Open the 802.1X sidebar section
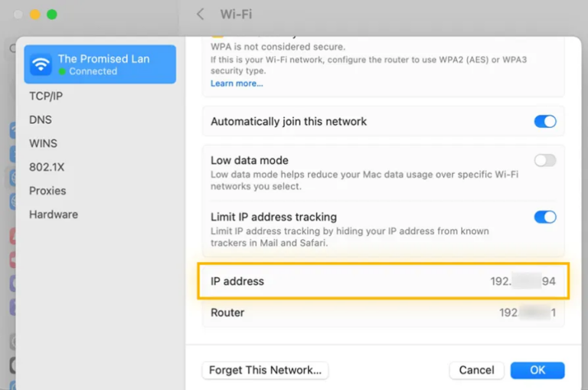The height and width of the screenshot is (390, 588). tap(46, 167)
